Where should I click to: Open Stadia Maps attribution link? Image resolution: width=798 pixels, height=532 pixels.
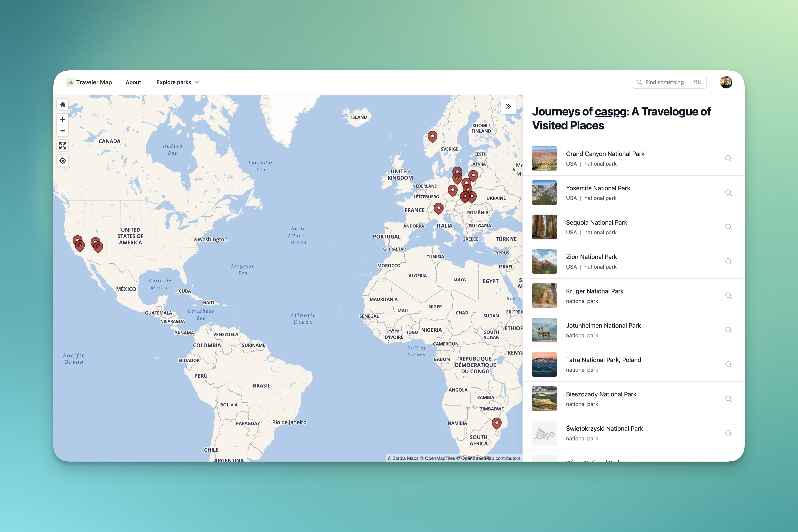pyautogui.click(x=403, y=458)
